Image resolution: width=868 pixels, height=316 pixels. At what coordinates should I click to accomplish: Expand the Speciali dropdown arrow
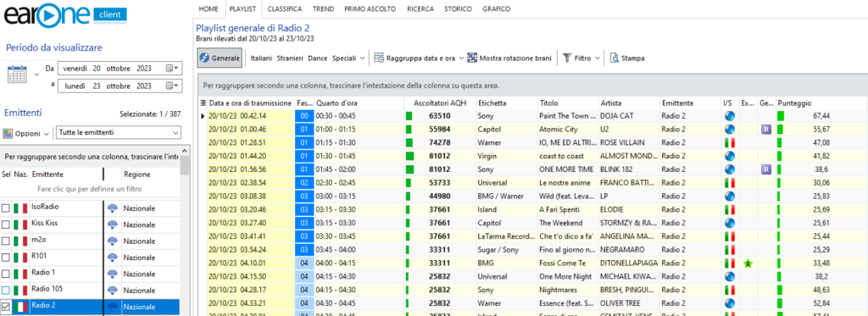click(362, 58)
